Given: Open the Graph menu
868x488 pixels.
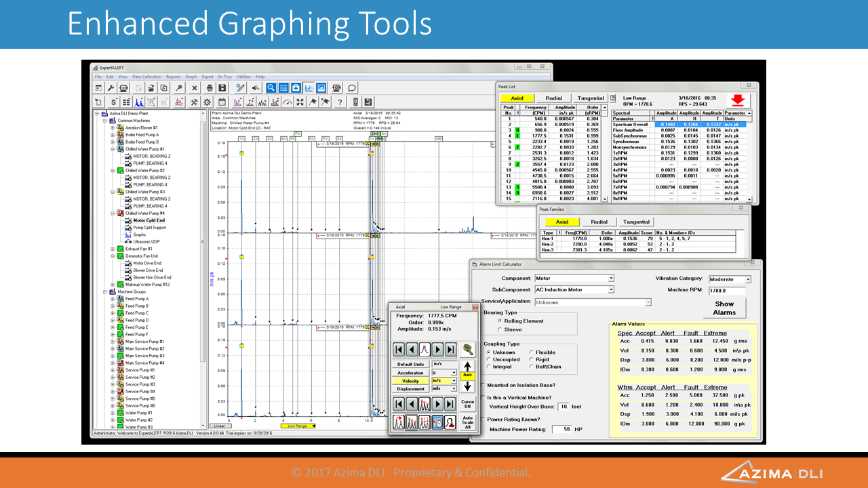Looking at the screenshot, I should (x=191, y=77).
